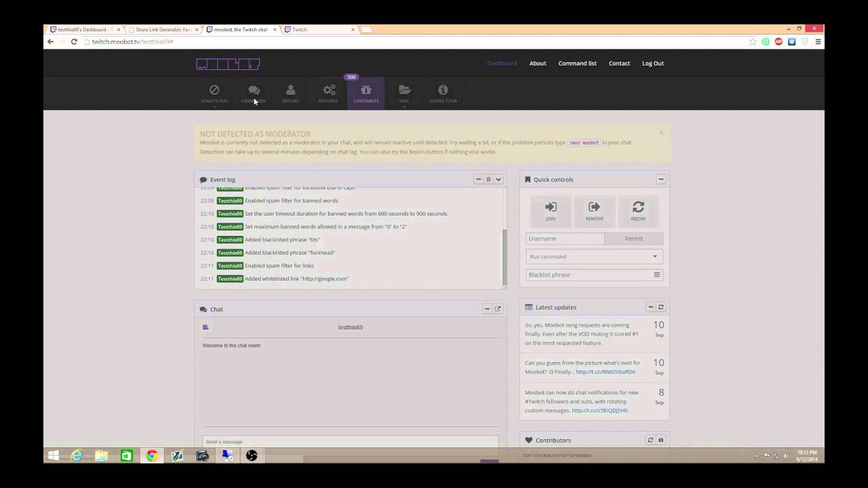Select the 'Added whitelisted link' log entry
868x488 pixels.
coord(296,279)
